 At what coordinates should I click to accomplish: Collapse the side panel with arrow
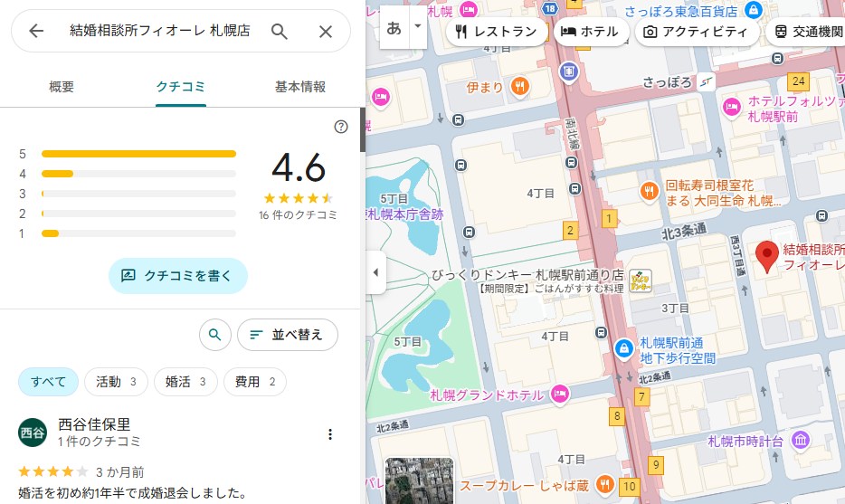[375, 272]
